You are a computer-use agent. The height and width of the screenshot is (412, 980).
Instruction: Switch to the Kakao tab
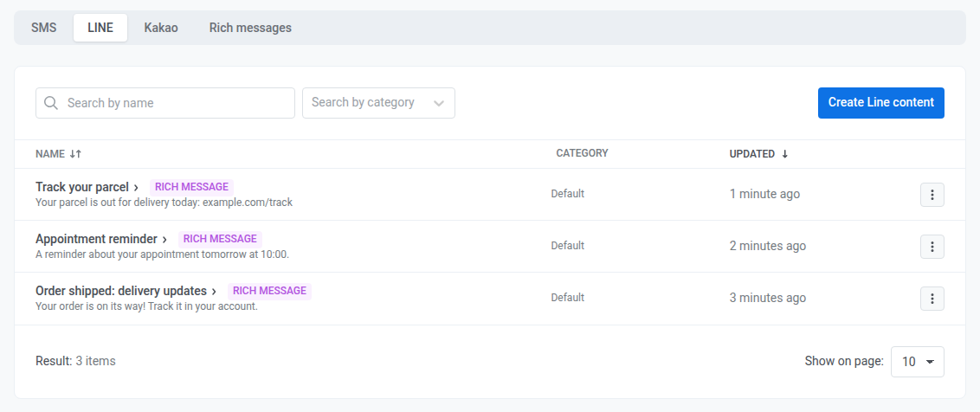[x=161, y=28]
